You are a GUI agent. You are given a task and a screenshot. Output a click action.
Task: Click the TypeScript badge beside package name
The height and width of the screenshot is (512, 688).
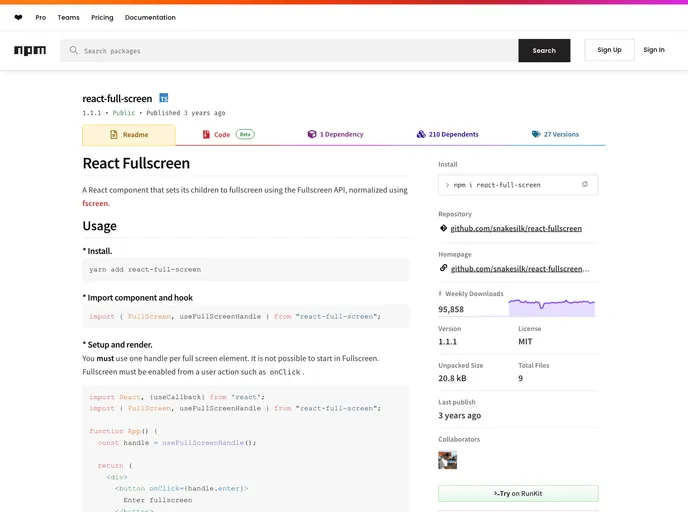[164, 98]
